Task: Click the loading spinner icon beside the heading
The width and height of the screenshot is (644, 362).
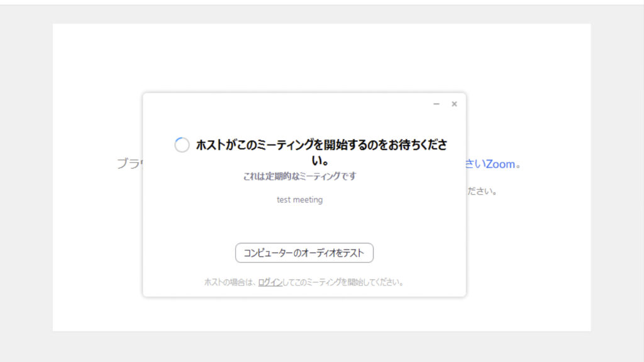Action: (182, 145)
